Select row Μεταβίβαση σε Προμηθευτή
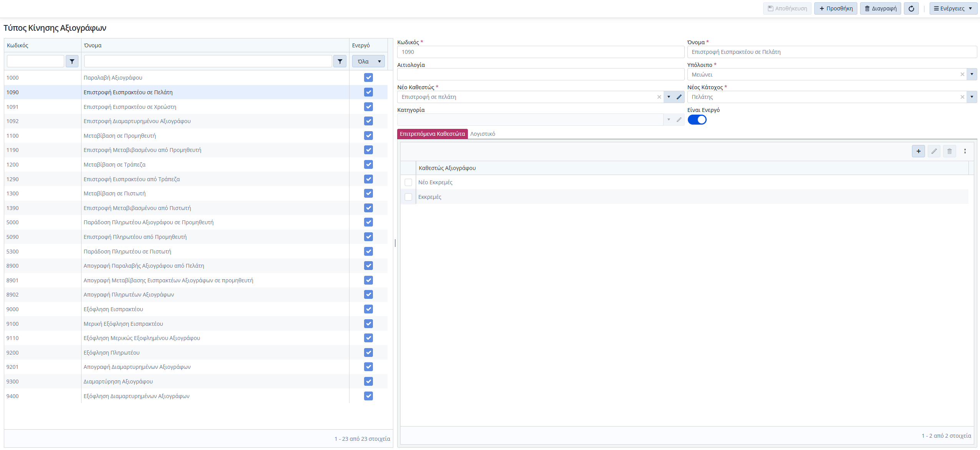 point(196,136)
